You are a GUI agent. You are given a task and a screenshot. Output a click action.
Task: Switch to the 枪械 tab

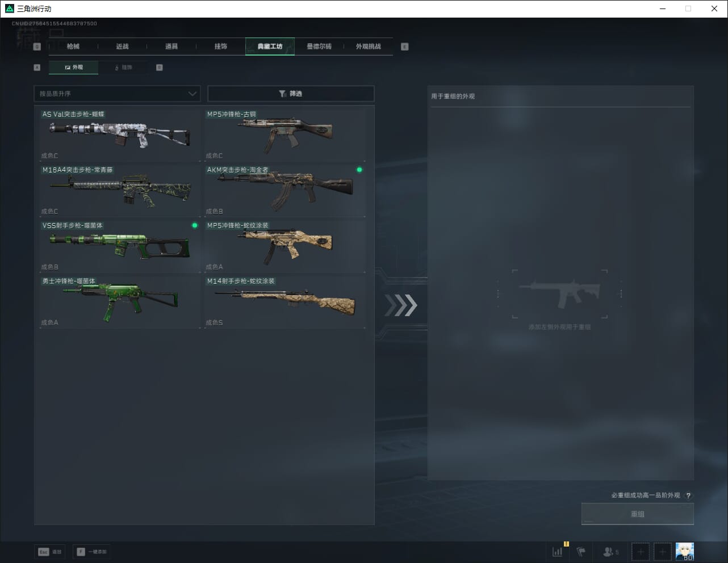[x=73, y=47]
